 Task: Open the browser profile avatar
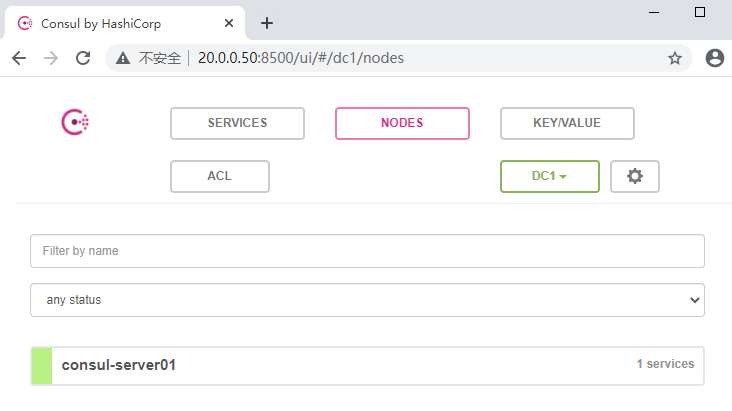pyautogui.click(x=715, y=58)
